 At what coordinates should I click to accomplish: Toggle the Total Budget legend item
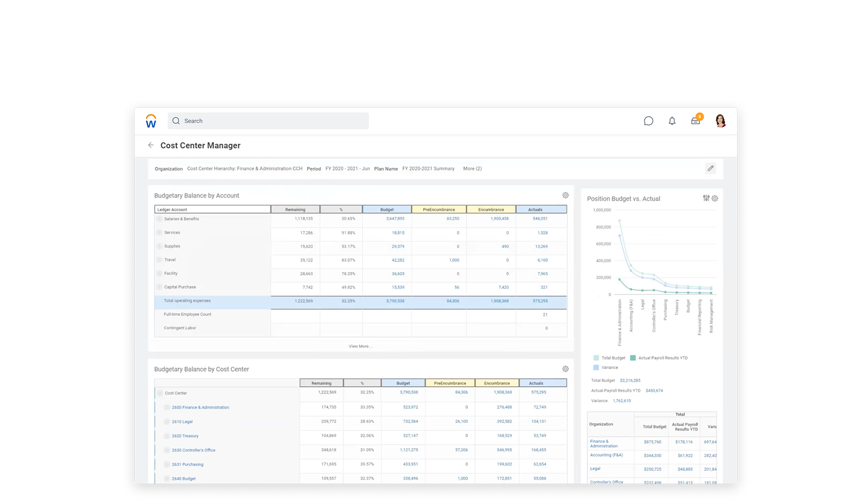pyautogui.click(x=610, y=358)
